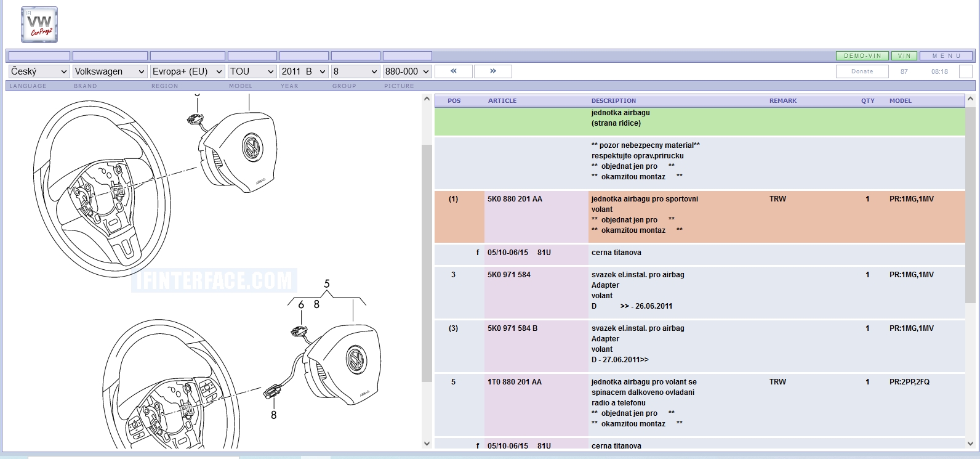Click the QTY column header
The width and height of the screenshot is (980, 459).
[868, 101]
